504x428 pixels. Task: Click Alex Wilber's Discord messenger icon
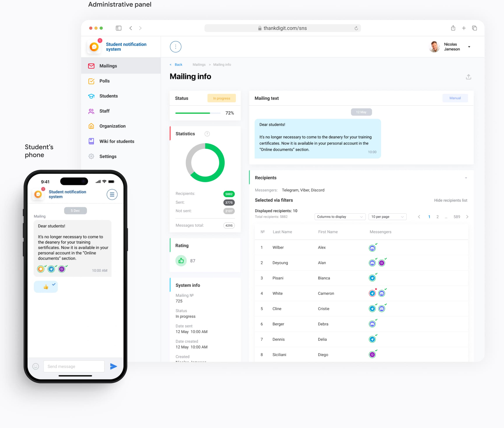pos(372,248)
